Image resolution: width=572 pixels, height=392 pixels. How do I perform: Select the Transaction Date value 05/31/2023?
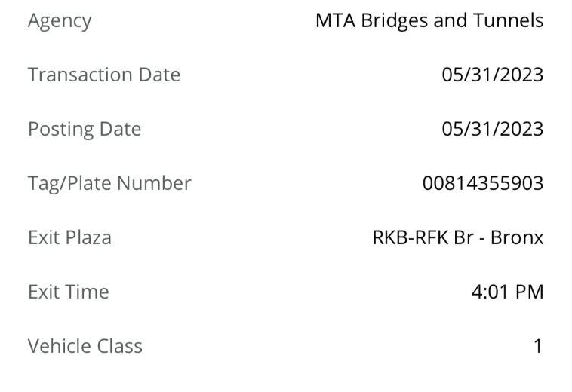click(x=493, y=75)
